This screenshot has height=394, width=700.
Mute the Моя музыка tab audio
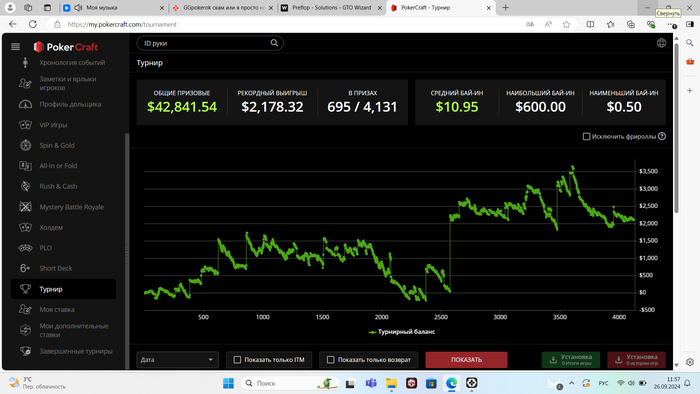78,8
